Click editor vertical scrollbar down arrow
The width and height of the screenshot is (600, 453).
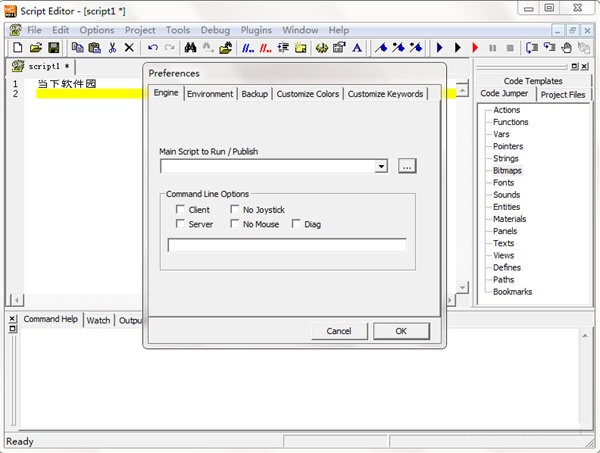pos(463,288)
